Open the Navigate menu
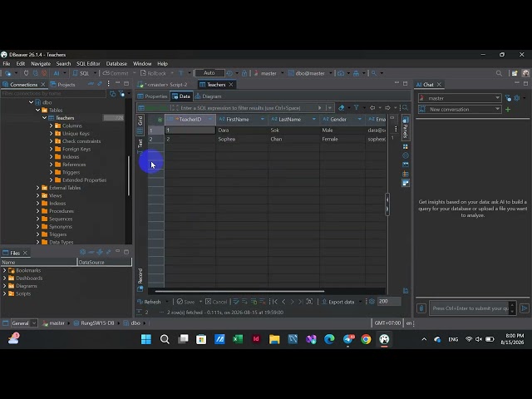The height and width of the screenshot is (399, 532). (x=41, y=64)
